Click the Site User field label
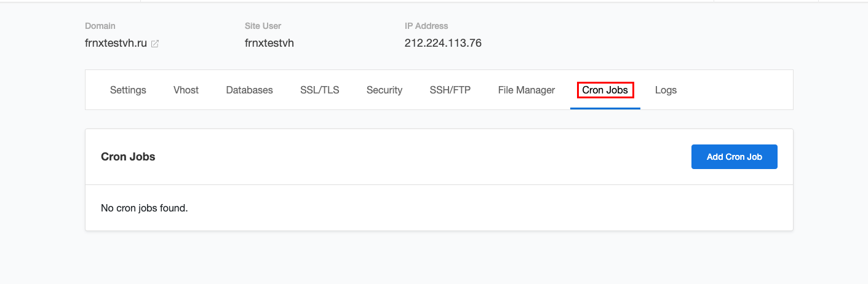 [x=262, y=26]
